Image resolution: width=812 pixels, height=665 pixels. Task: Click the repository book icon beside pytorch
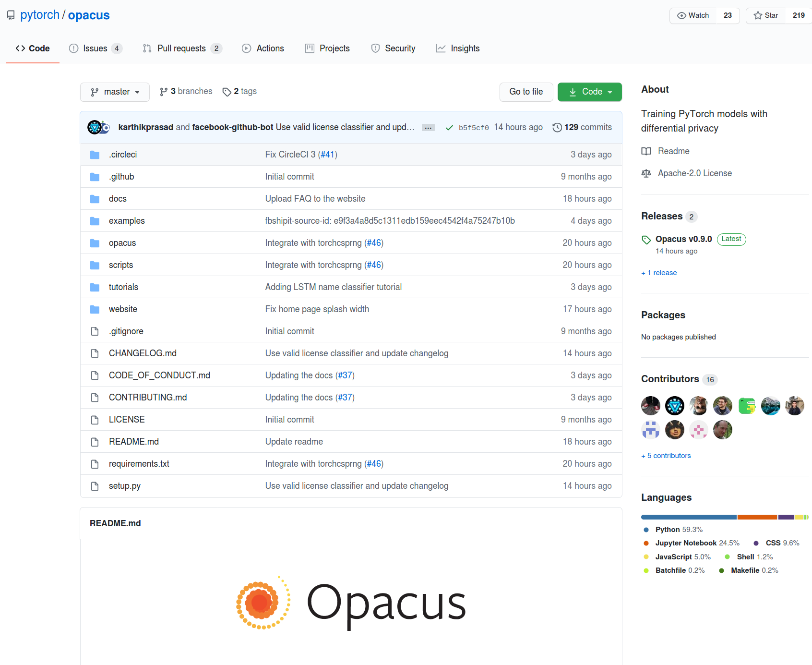[x=11, y=15]
